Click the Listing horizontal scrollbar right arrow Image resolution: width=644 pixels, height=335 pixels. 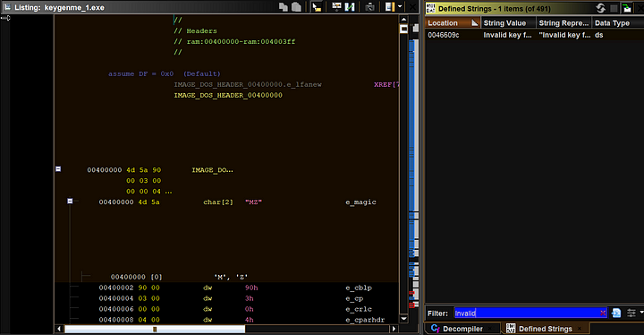394,329
